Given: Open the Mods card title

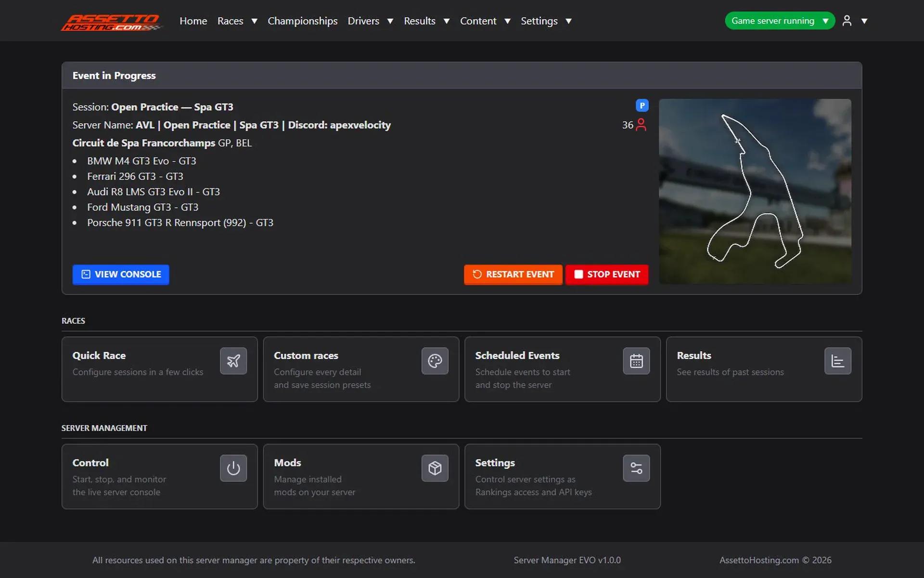Looking at the screenshot, I should pos(287,463).
